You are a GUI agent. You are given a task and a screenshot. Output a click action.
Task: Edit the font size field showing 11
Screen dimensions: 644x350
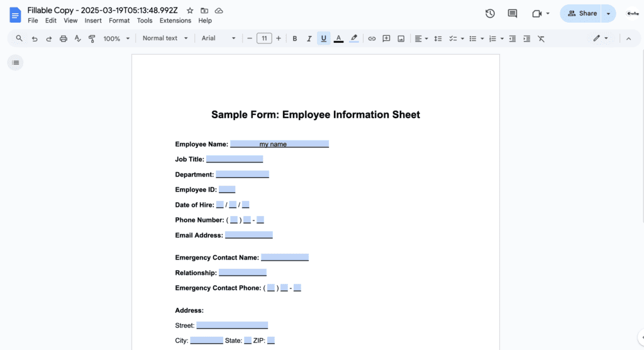pos(264,38)
